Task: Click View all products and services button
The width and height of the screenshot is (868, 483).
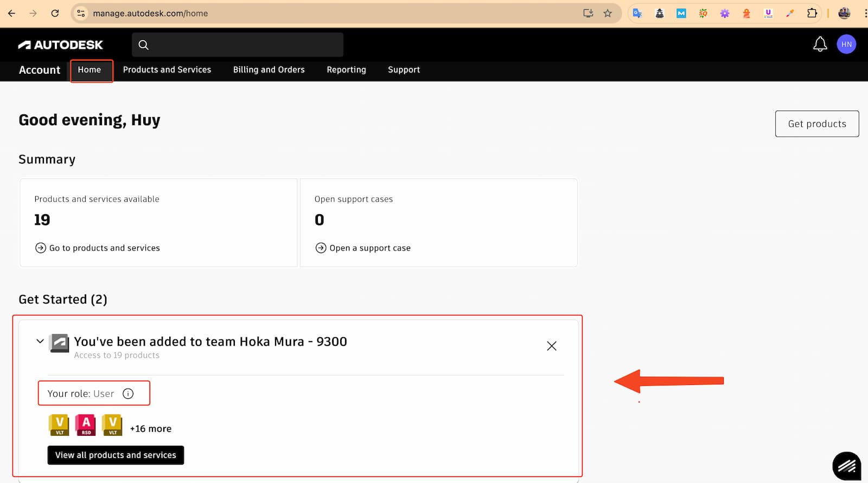Action: point(116,455)
